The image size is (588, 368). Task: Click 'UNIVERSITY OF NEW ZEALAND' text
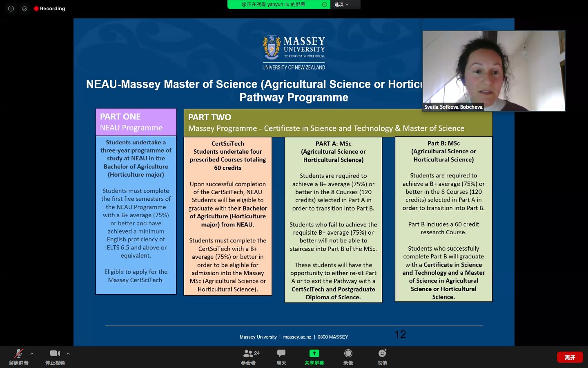pyautogui.click(x=294, y=67)
